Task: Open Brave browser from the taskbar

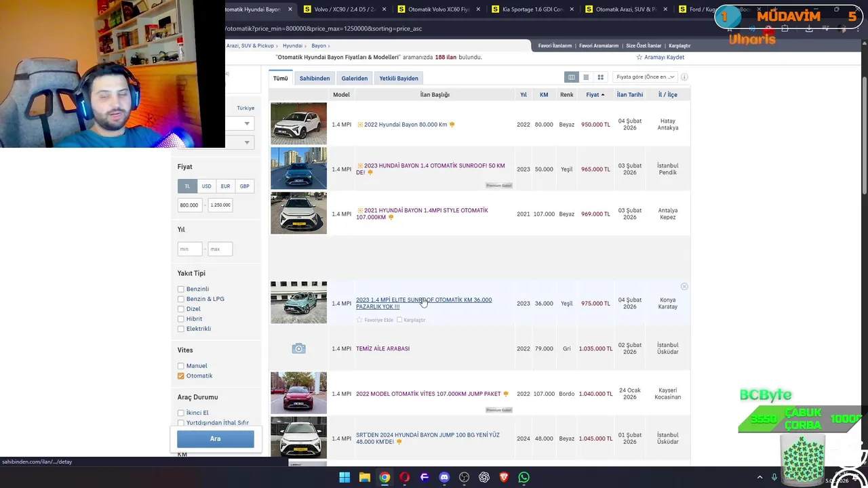Action: pos(504,477)
